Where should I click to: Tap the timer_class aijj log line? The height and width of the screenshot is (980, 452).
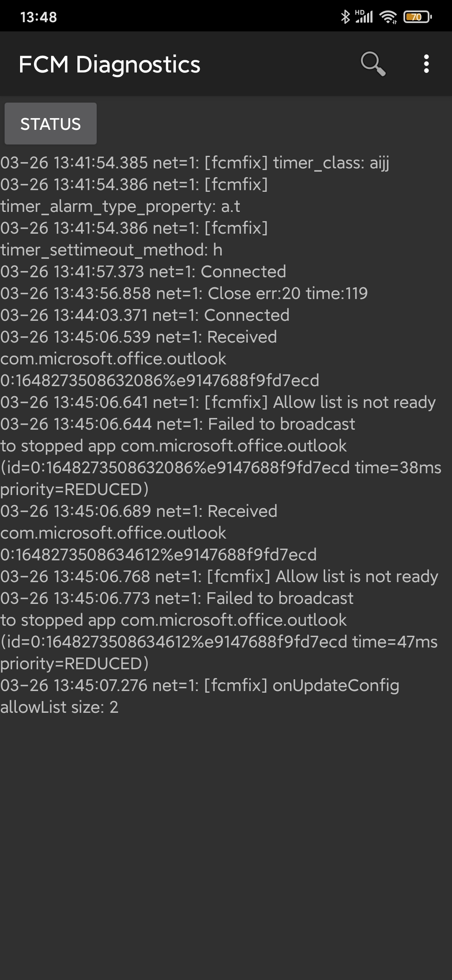(x=195, y=163)
